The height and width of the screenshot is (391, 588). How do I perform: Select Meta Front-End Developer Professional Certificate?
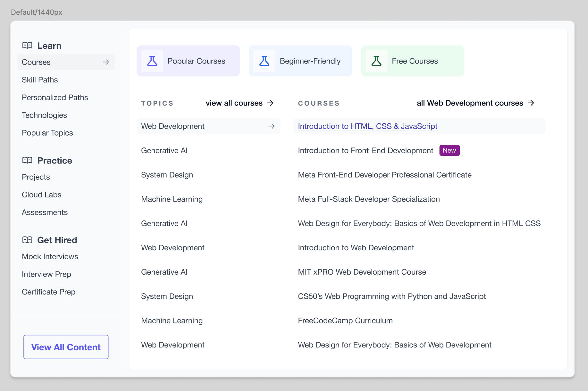[385, 175]
